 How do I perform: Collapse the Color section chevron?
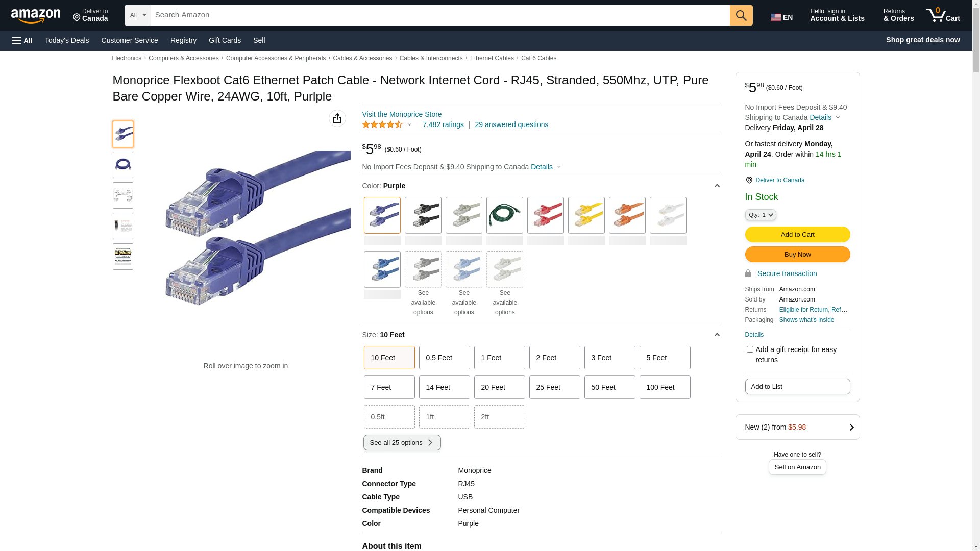[x=717, y=186]
